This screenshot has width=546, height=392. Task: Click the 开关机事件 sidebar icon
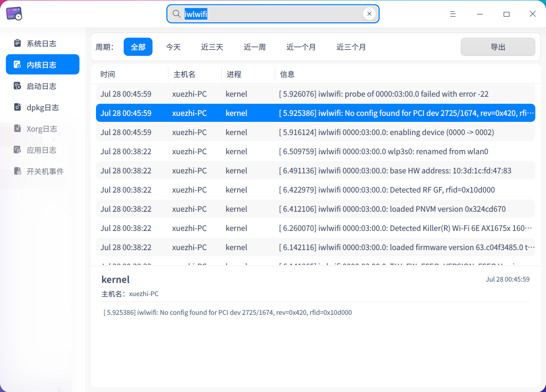tap(17, 171)
